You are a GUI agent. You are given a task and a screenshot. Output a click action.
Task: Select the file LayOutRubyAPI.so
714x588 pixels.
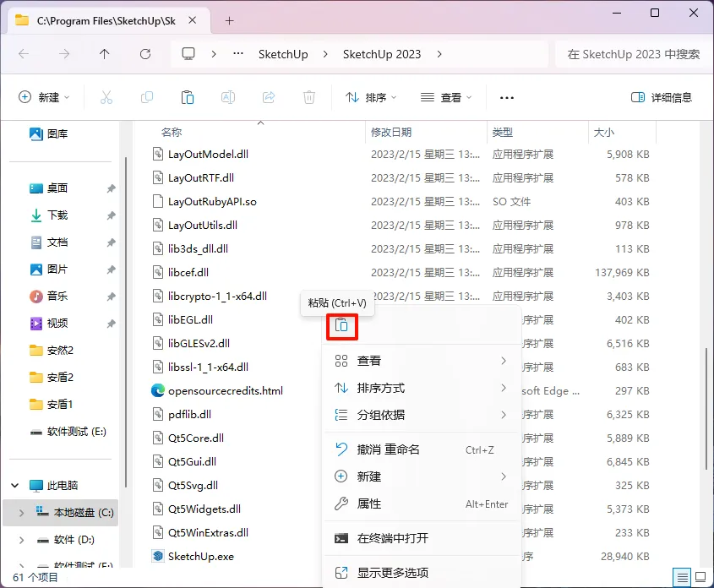212,202
